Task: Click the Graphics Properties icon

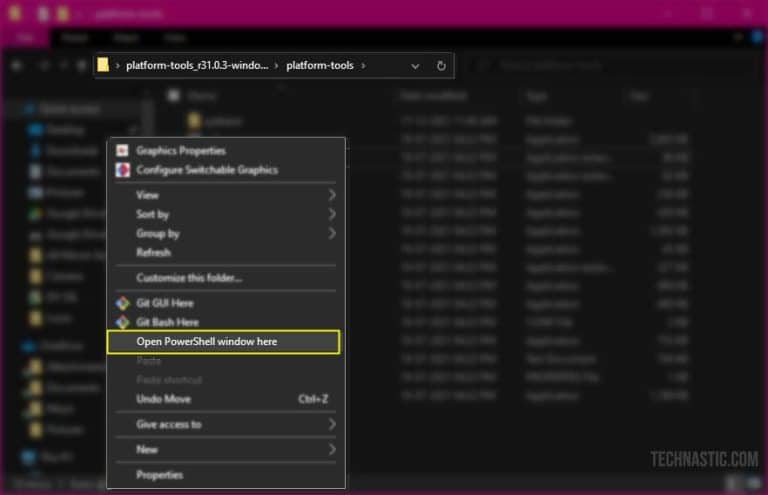Action: click(x=123, y=150)
